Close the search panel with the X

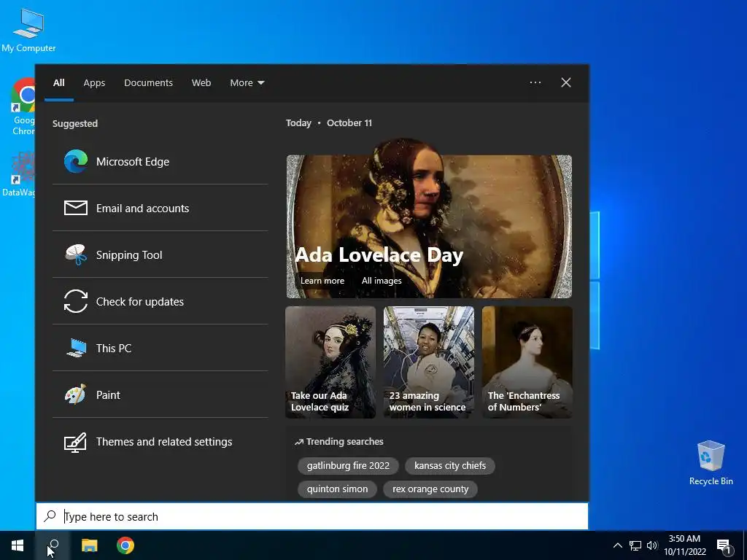click(566, 82)
